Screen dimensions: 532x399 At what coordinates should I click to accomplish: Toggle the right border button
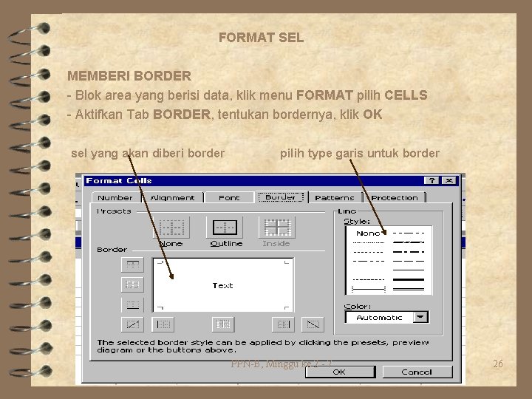pos(283,324)
